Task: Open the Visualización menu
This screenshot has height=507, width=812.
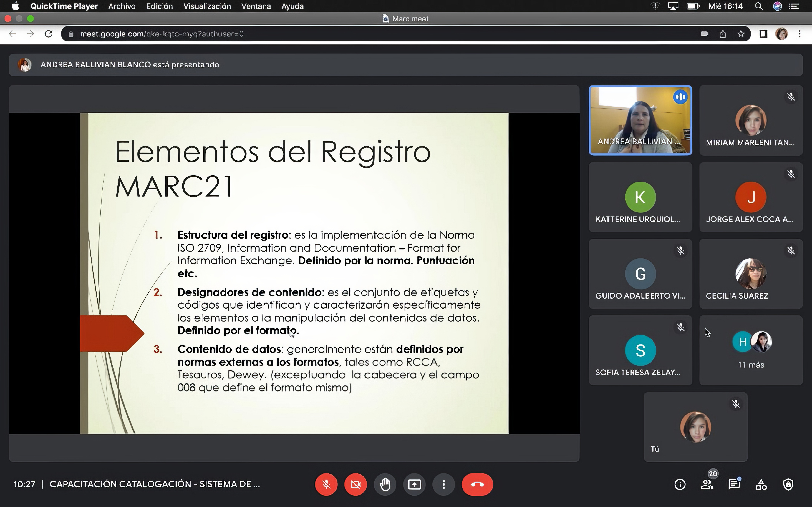Action: click(x=207, y=6)
